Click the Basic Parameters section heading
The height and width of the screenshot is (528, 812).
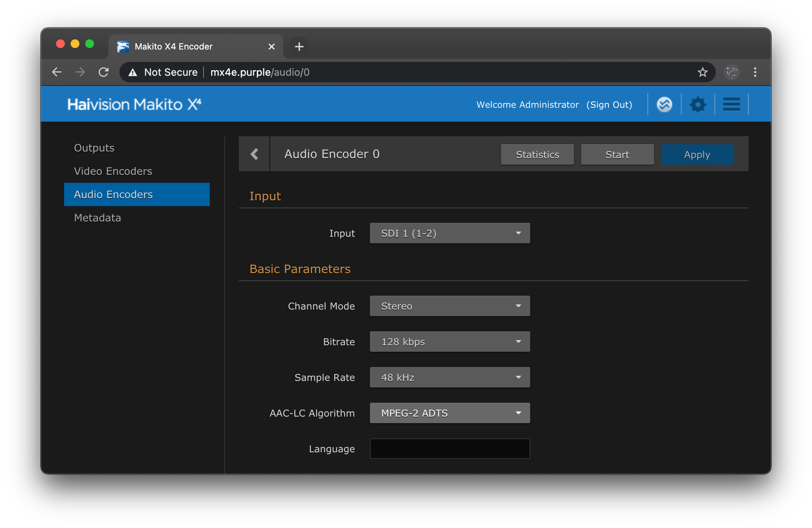pyautogui.click(x=300, y=269)
